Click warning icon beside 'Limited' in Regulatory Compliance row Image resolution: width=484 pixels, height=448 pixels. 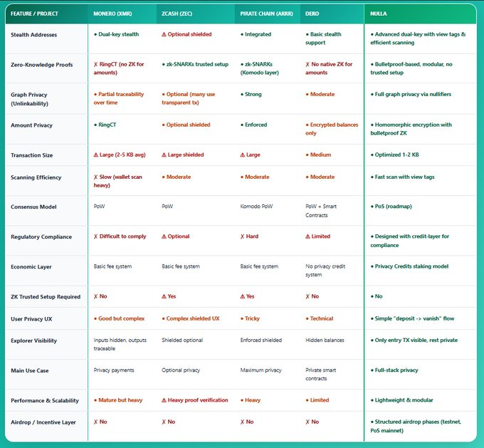307,236
